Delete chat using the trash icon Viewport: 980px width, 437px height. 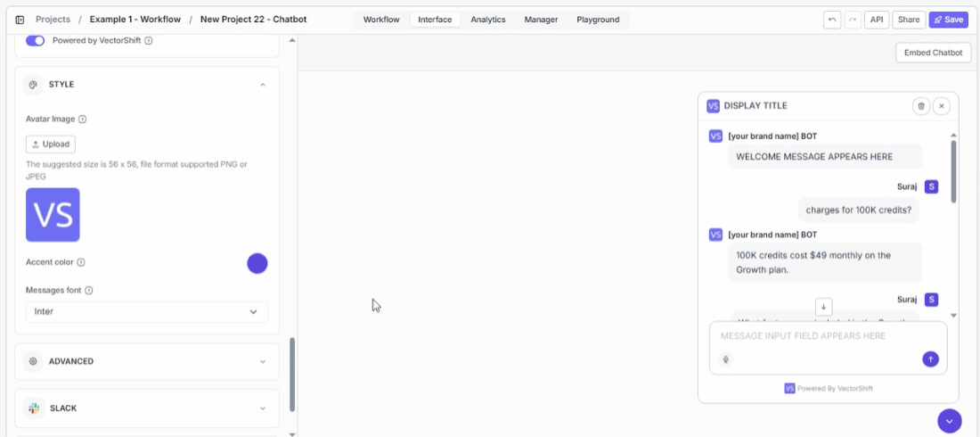click(x=920, y=106)
